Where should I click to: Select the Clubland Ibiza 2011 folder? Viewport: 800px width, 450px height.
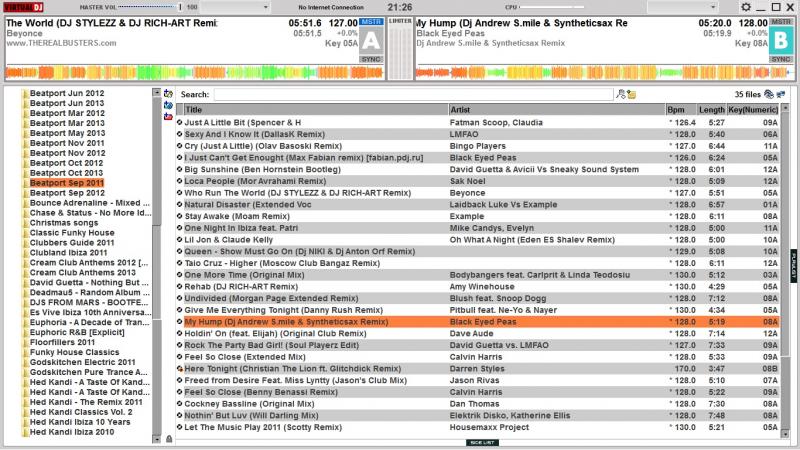pyautogui.click(x=68, y=253)
